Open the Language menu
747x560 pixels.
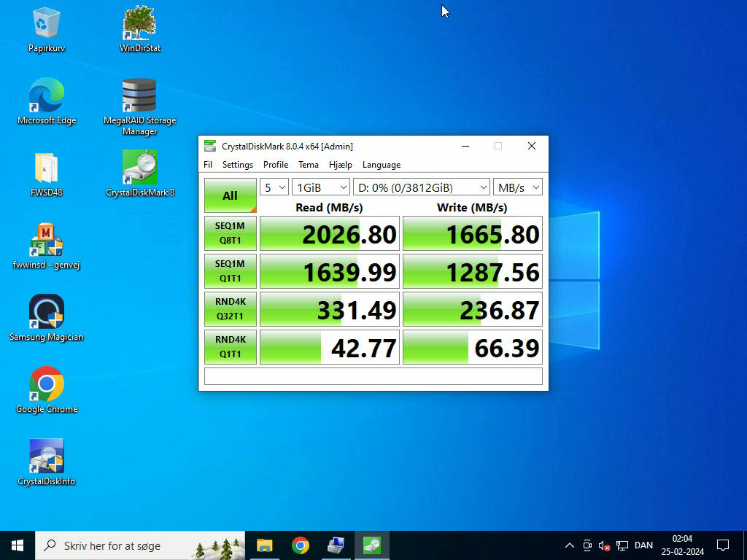382,165
